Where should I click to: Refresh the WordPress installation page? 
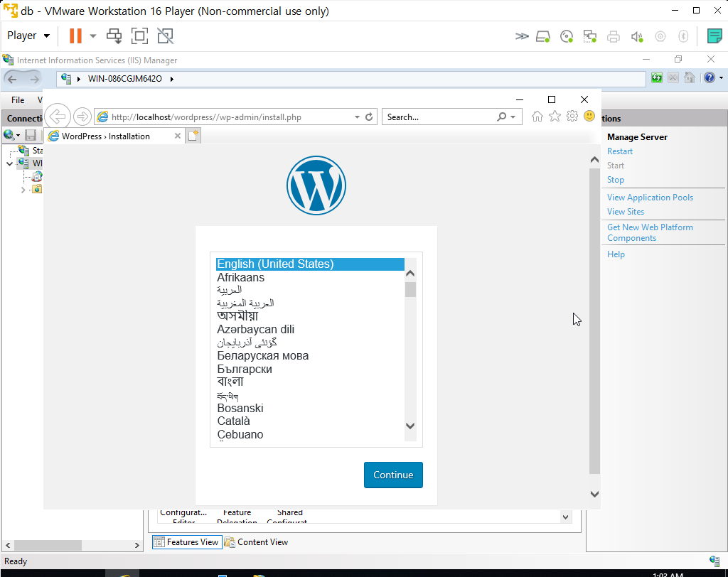(x=369, y=117)
